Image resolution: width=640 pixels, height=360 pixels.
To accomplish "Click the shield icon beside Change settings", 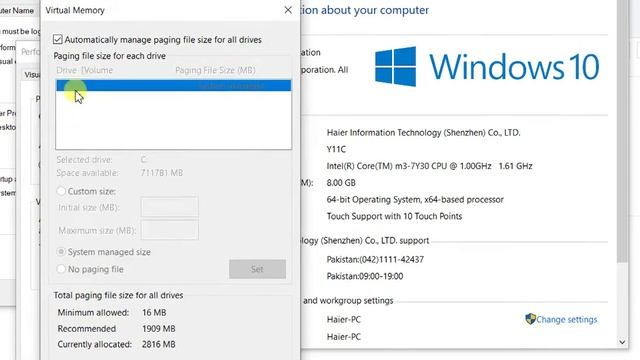I will [530, 319].
